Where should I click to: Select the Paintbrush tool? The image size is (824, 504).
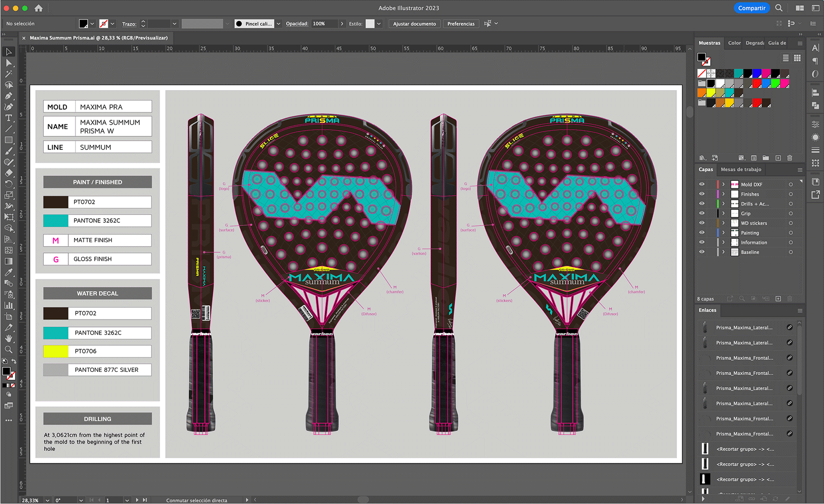pyautogui.click(x=9, y=151)
